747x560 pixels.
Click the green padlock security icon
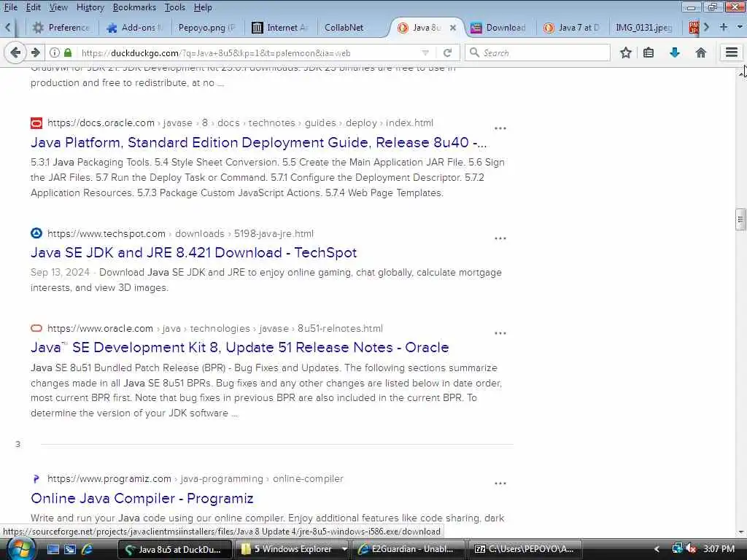[x=68, y=52]
